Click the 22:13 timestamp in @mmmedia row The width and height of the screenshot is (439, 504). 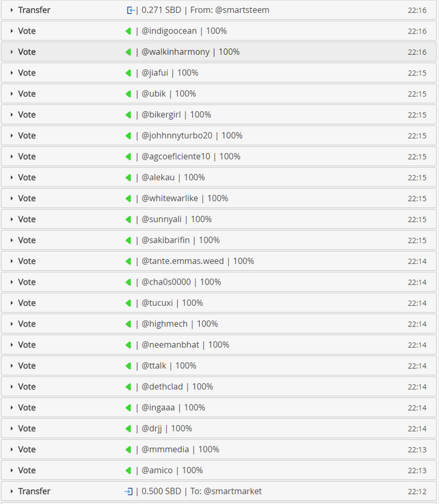tap(417, 450)
